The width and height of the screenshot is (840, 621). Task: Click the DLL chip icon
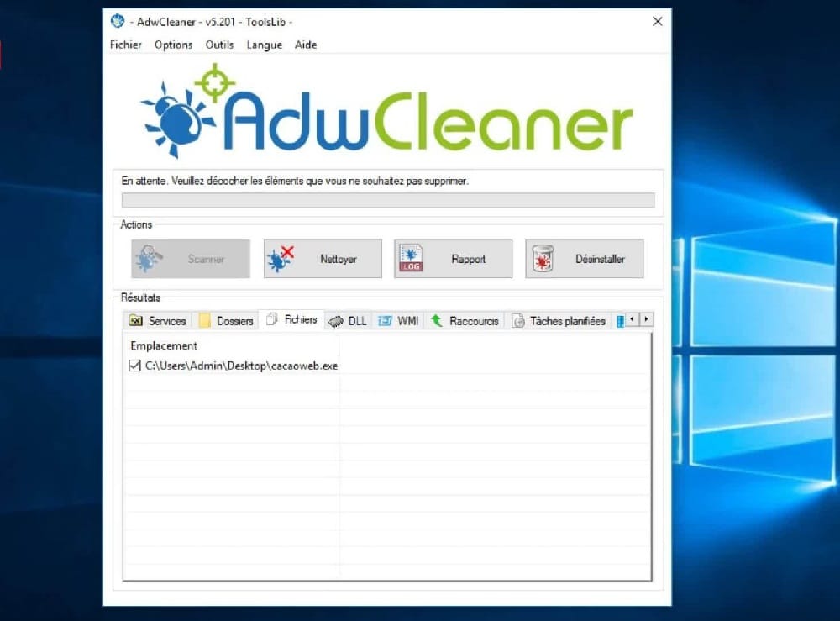click(x=336, y=322)
